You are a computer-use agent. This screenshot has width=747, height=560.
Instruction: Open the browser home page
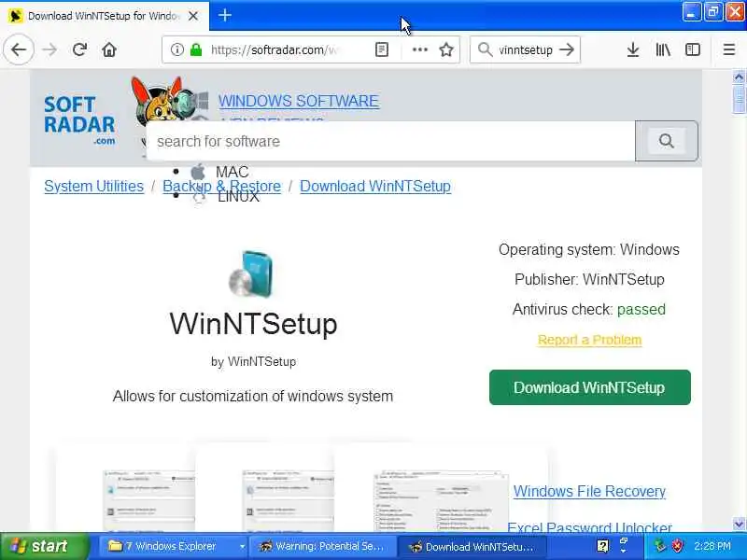coord(109,49)
